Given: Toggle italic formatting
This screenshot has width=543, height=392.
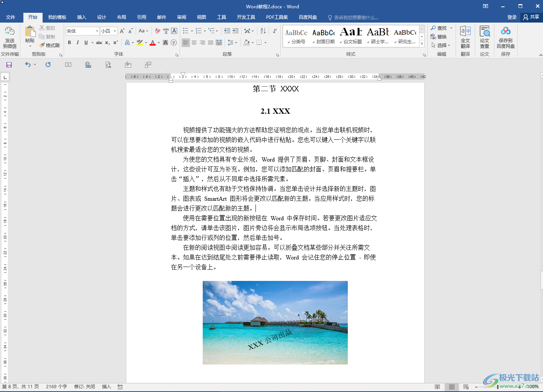Looking at the screenshot, I should tap(78, 43).
